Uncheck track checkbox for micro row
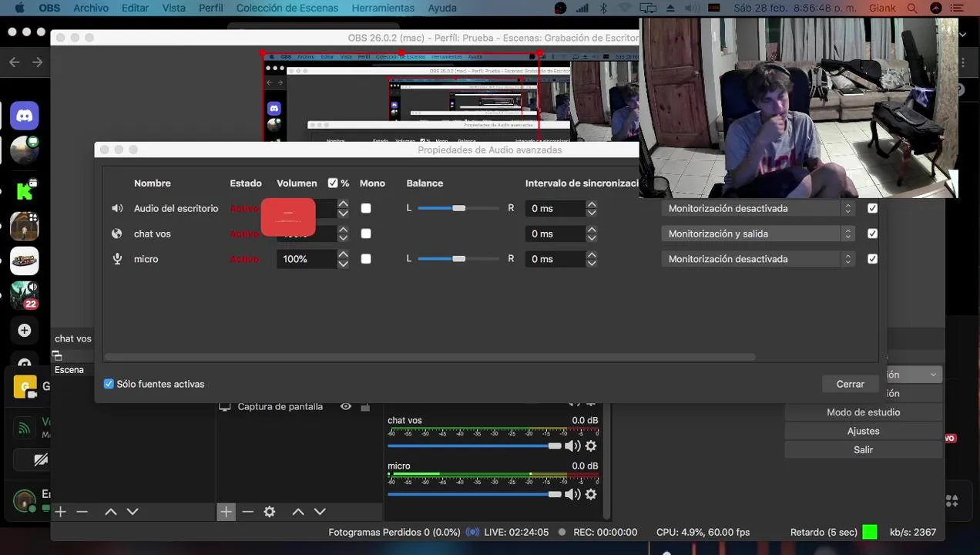Screen dimensions: 980x555 click(872, 259)
